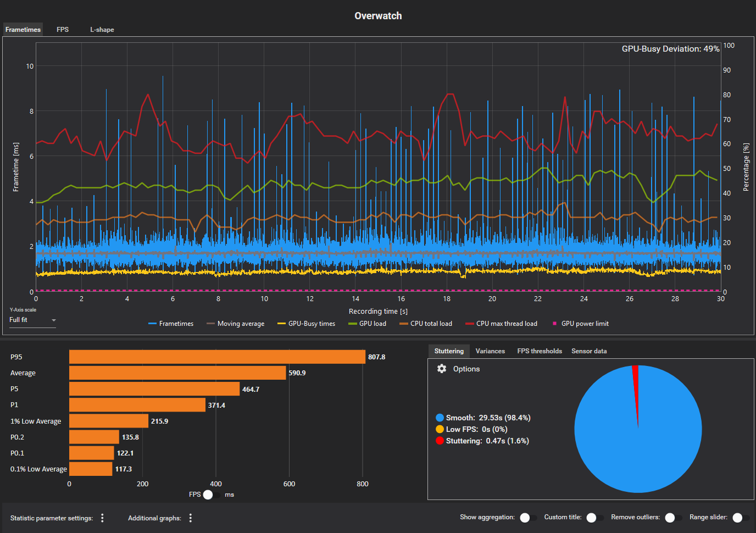Viewport: 756px width, 533px height.
Task: Open the Options gear icon
Action: click(442, 369)
